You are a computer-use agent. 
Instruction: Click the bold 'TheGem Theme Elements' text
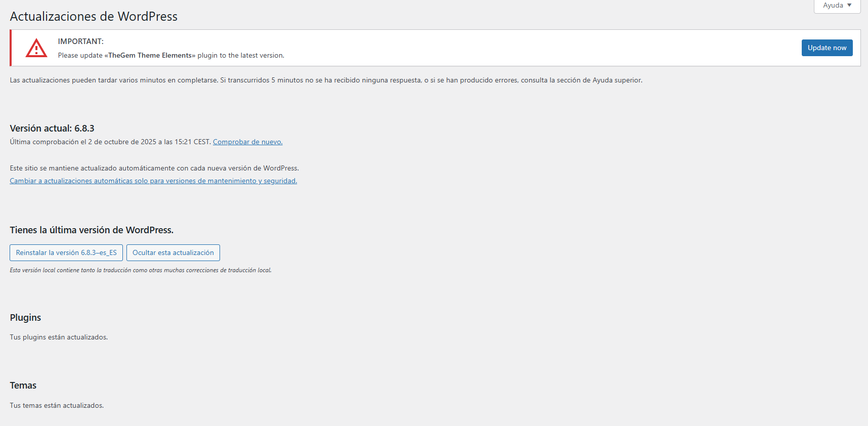pyautogui.click(x=150, y=55)
